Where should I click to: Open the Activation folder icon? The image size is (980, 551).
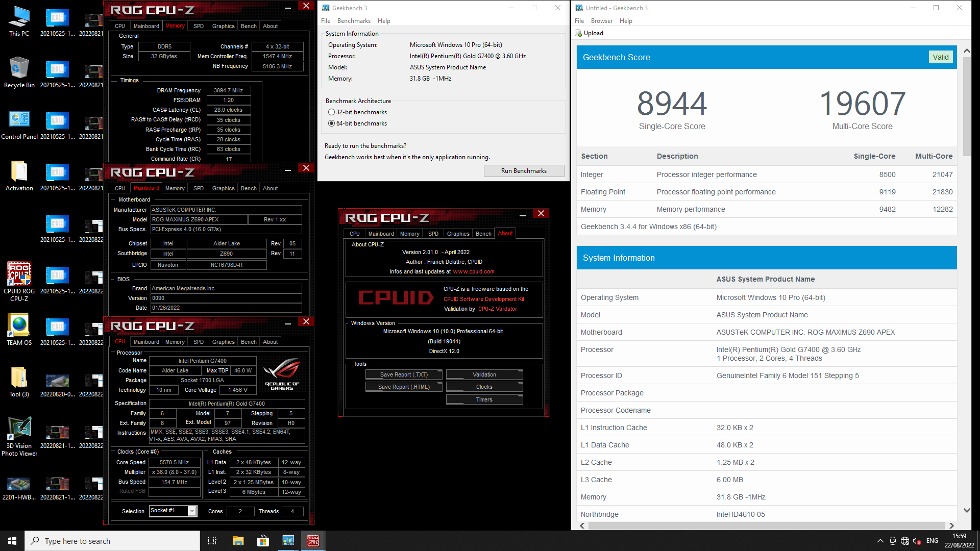click(x=19, y=176)
